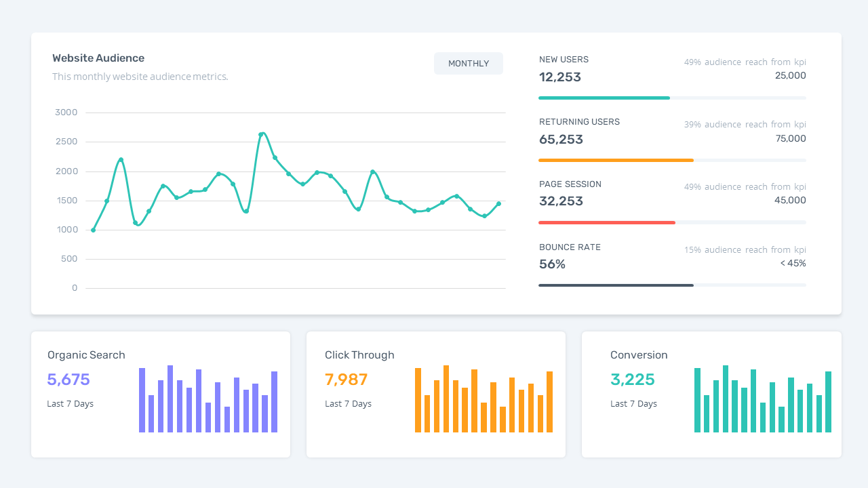Click the dark BOUNCE RATE progress bar
The height and width of the screenshot is (488, 868).
coord(616,285)
